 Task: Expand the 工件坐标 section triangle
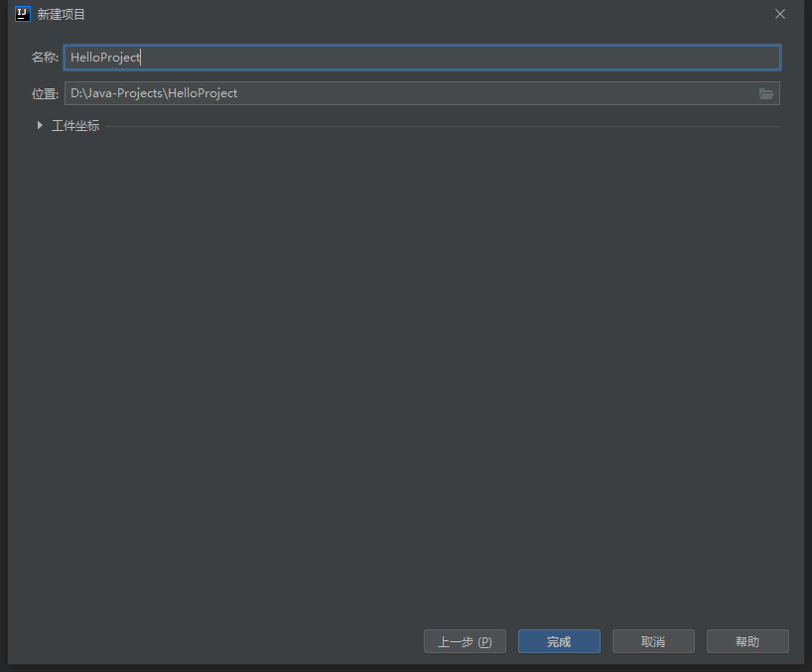40,126
